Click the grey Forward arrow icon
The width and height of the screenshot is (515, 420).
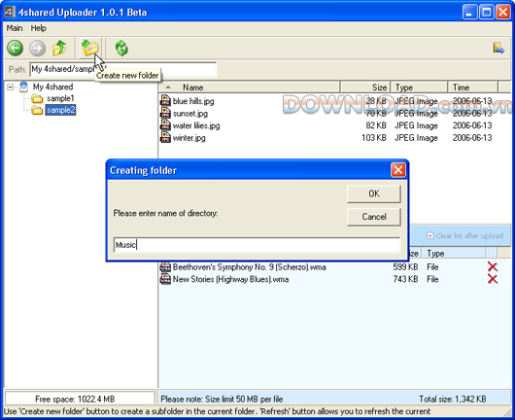37,48
